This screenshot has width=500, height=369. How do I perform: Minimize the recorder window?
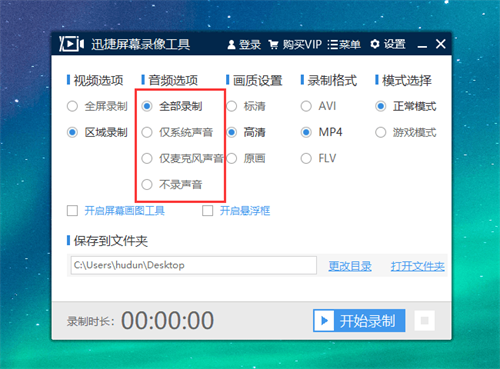point(422,46)
